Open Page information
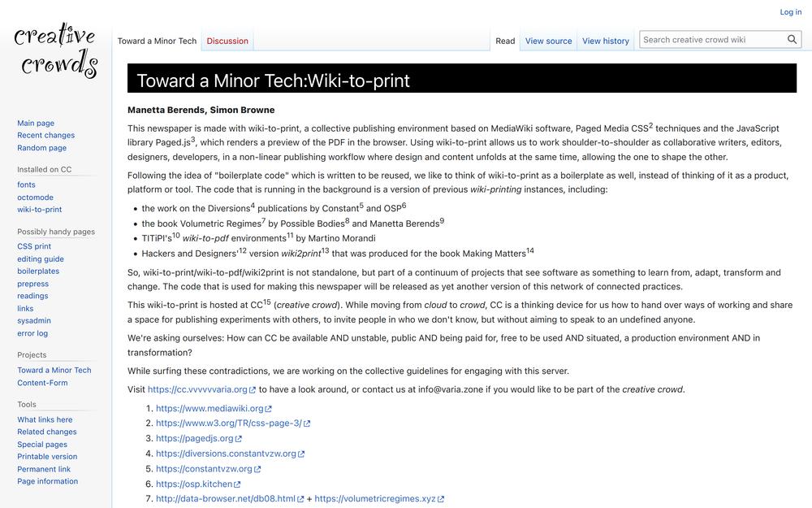 click(x=48, y=481)
